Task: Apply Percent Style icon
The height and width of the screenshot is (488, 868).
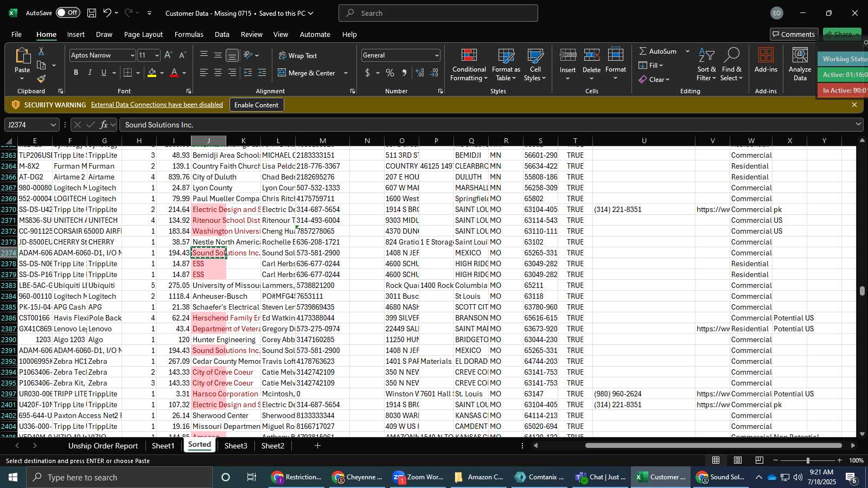Action: 390,73
